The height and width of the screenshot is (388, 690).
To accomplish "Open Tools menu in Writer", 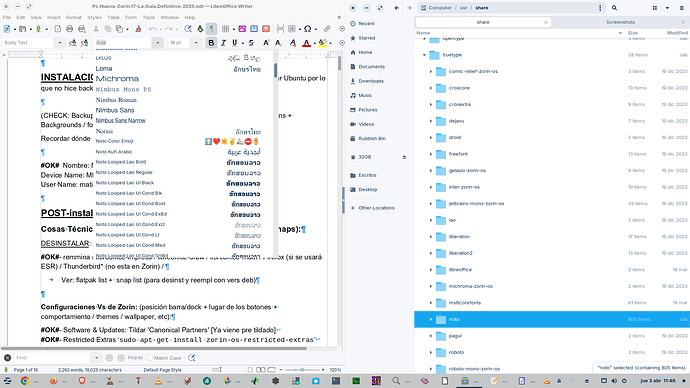I will pyautogui.click(x=149, y=17).
